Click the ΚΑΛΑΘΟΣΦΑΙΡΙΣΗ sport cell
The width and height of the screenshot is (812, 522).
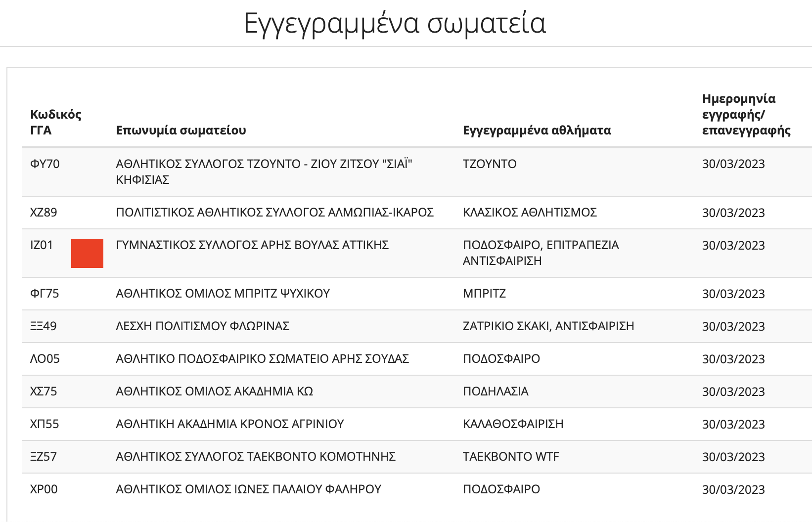pos(513,424)
